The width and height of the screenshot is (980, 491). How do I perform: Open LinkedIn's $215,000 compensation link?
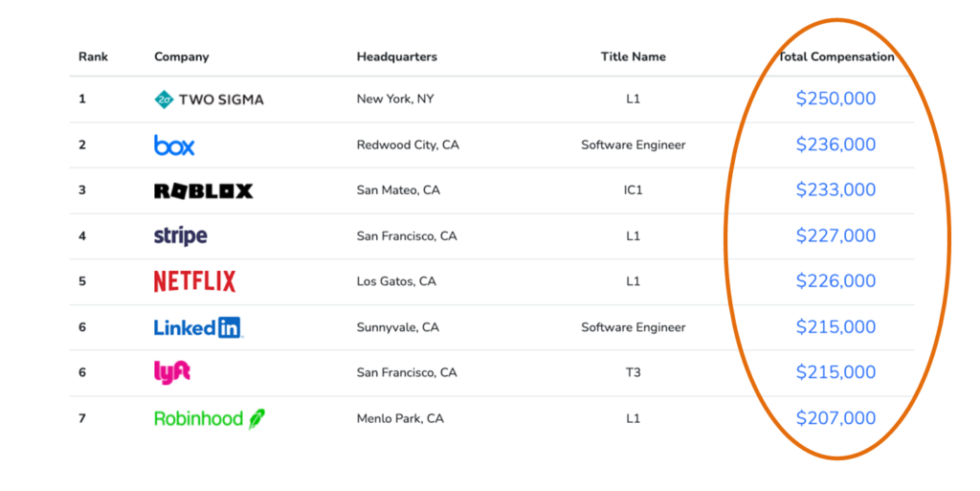pos(835,326)
